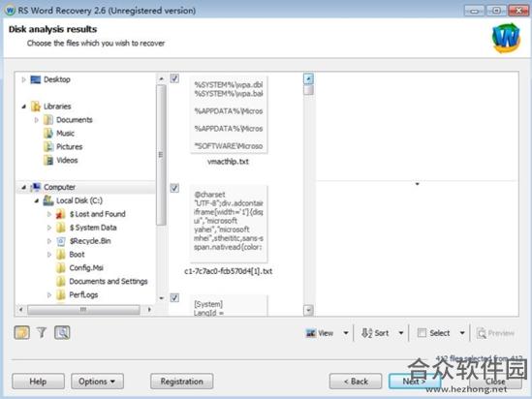532x399 pixels.
Task: Click the folder tree vertical scrollbar thumb
Action: click(161, 155)
